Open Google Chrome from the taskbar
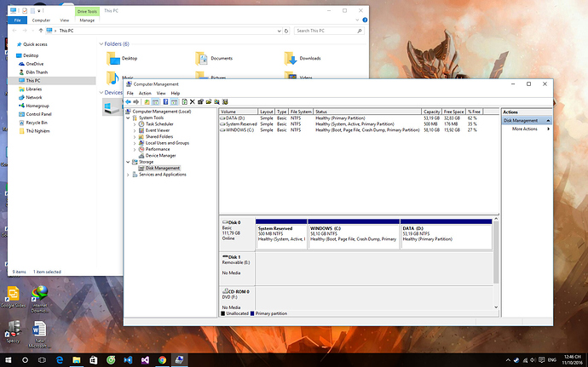 click(162, 360)
